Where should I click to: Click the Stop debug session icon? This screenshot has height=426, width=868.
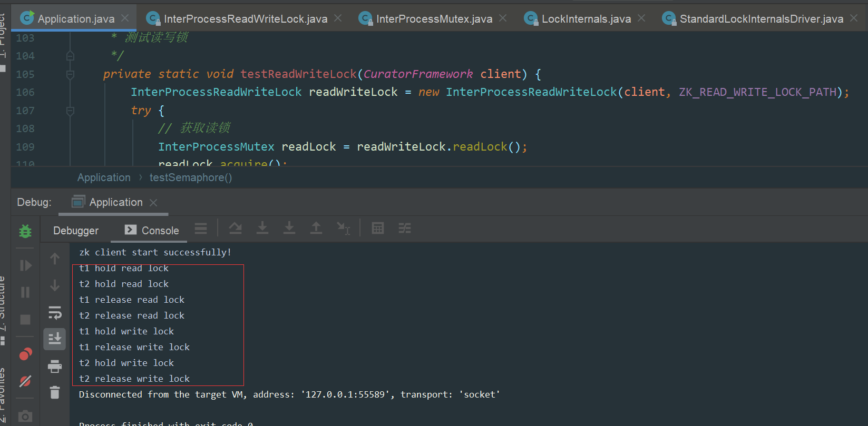point(25,320)
